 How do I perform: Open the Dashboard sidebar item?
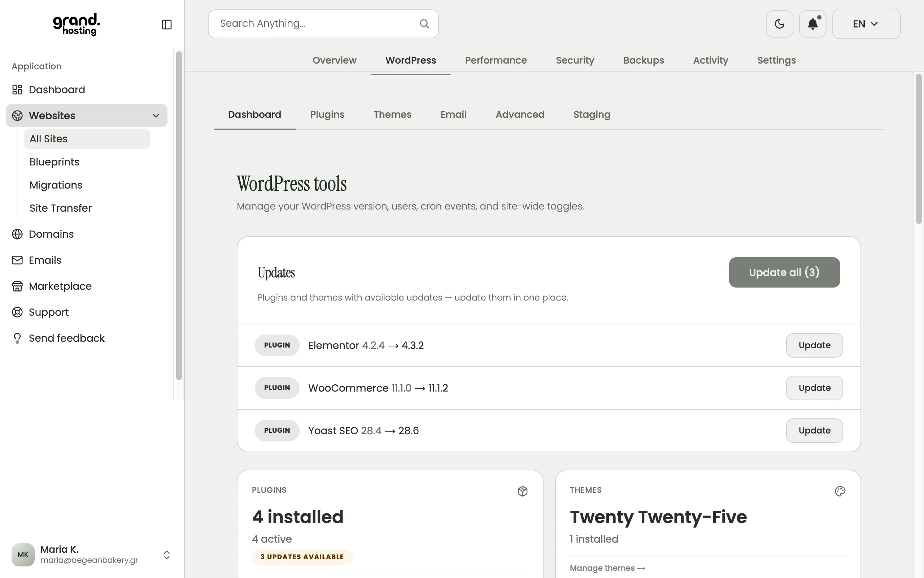point(87,90)
